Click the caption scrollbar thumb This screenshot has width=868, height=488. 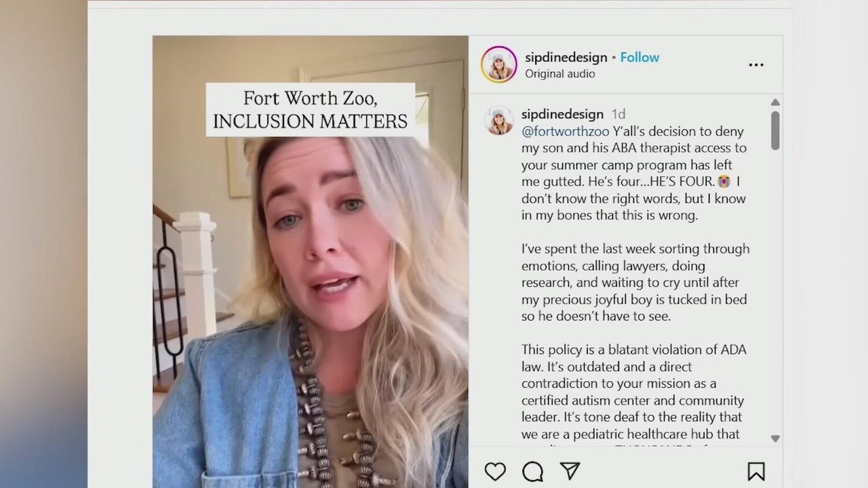(x=775, y=130)
